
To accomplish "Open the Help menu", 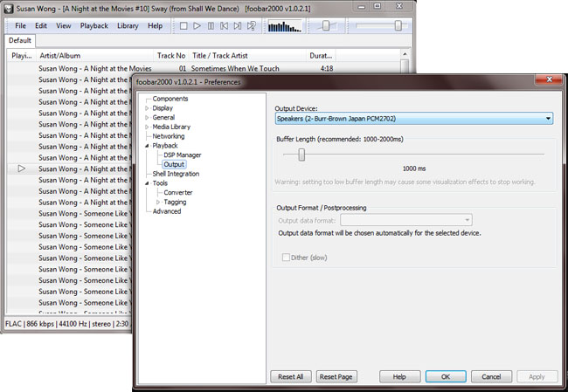I will [x=155, y=25].
